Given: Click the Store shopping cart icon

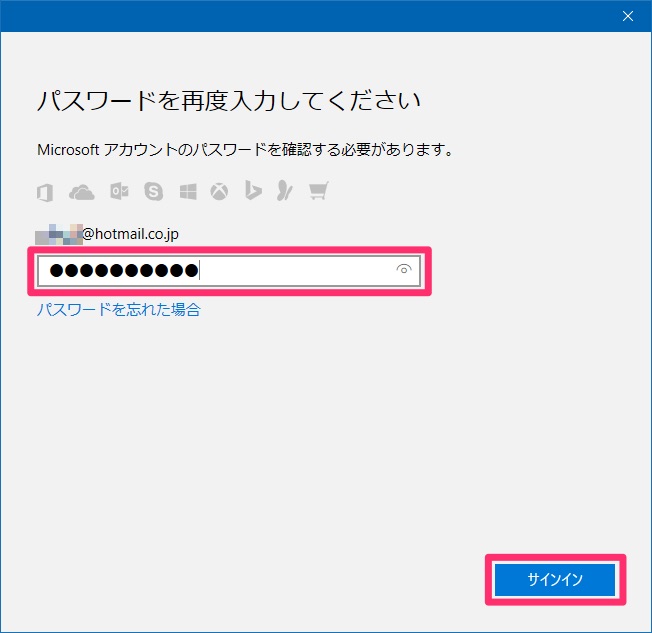Looking at the screenshot, I should tap(319, 190).
